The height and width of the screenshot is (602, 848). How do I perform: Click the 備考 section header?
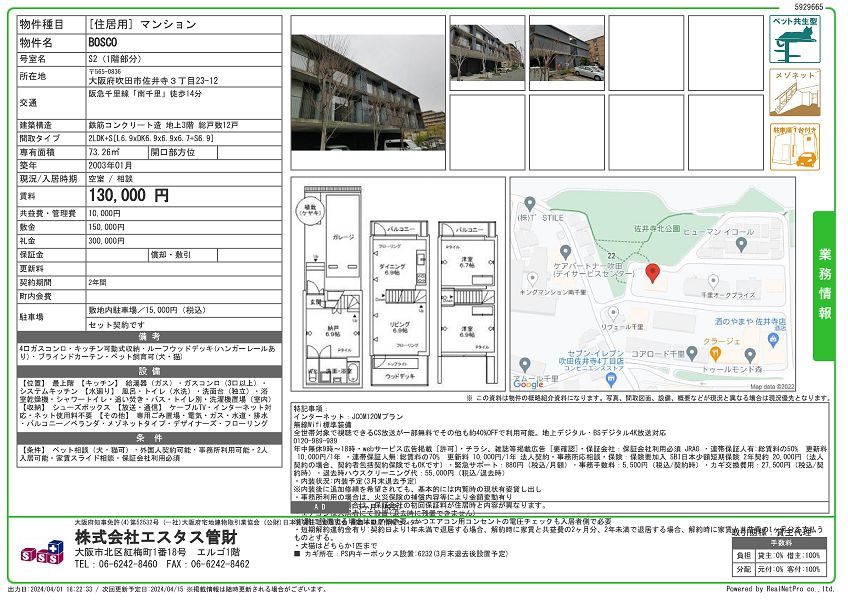149,336
